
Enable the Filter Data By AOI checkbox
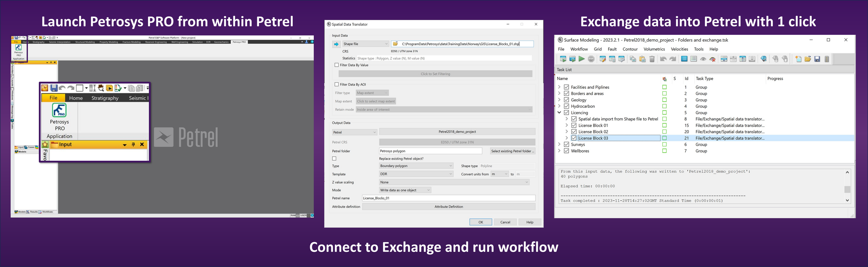[x=337, y=85]
